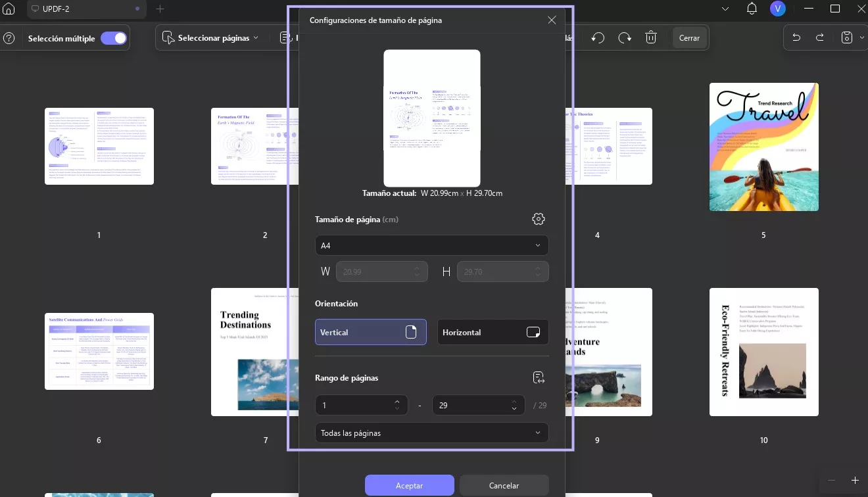This screenshot has width=868, height=497.
Task: Click the save file icon
Action: (x=848, y=37)
